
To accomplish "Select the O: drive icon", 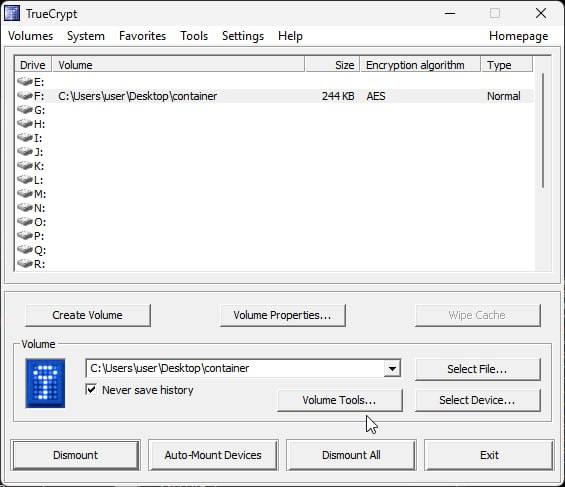I will pyautogui.click(x=25, y=222).
